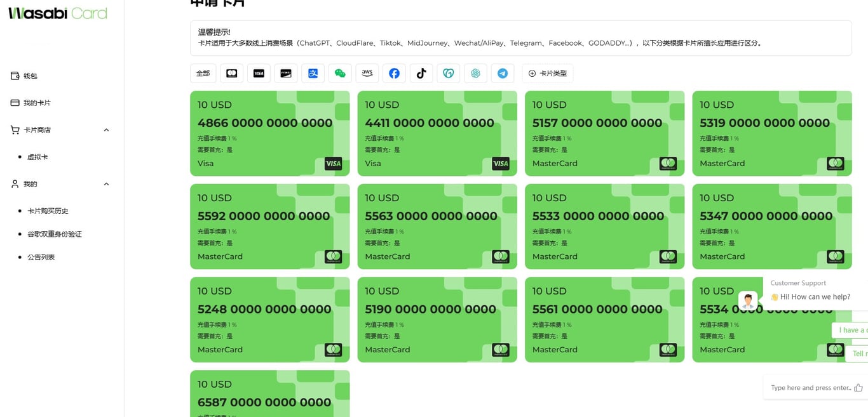
Task: Click MasterCard logo on the 5157 card
Action: (668, 164)
